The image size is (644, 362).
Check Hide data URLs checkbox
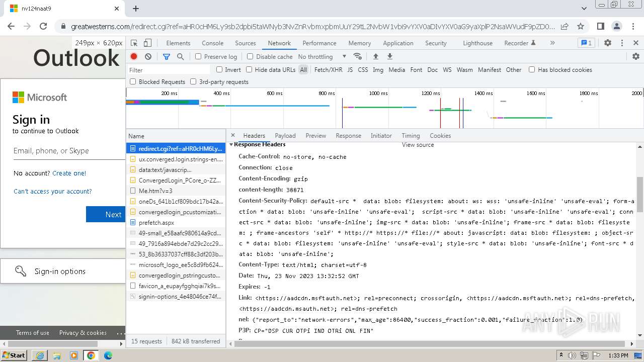[249, 70]
